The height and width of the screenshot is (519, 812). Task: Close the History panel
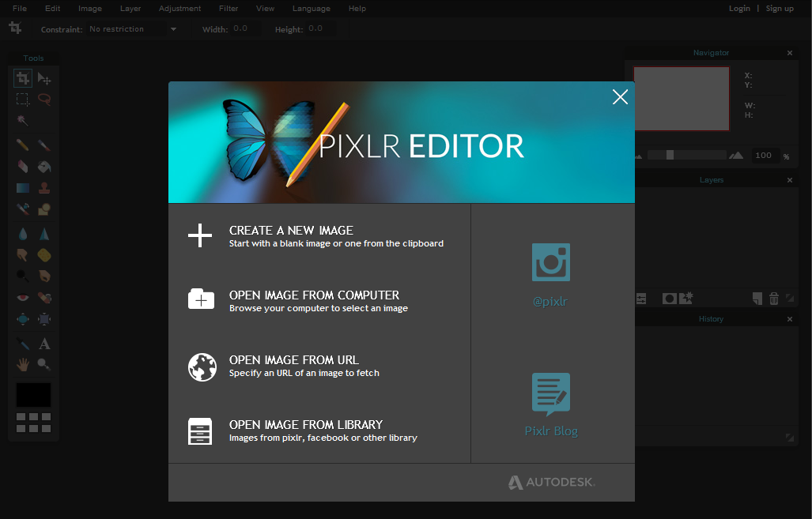tap(790, 319)
